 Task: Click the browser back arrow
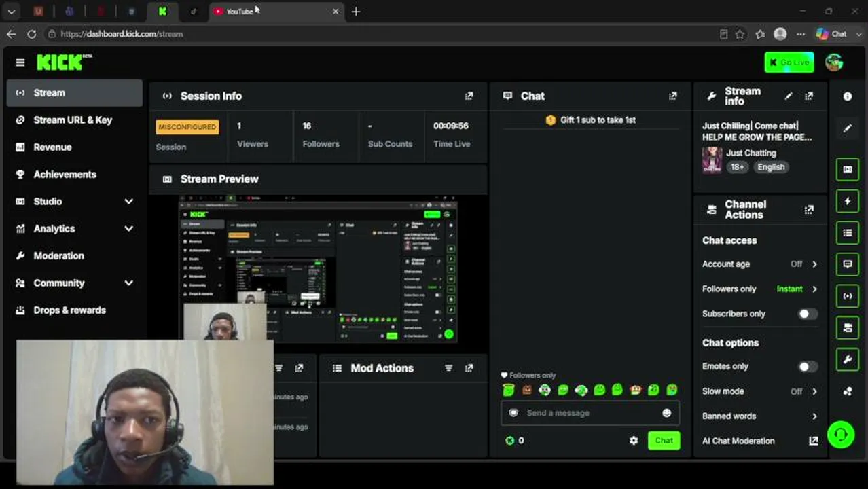tap(12, 34)
